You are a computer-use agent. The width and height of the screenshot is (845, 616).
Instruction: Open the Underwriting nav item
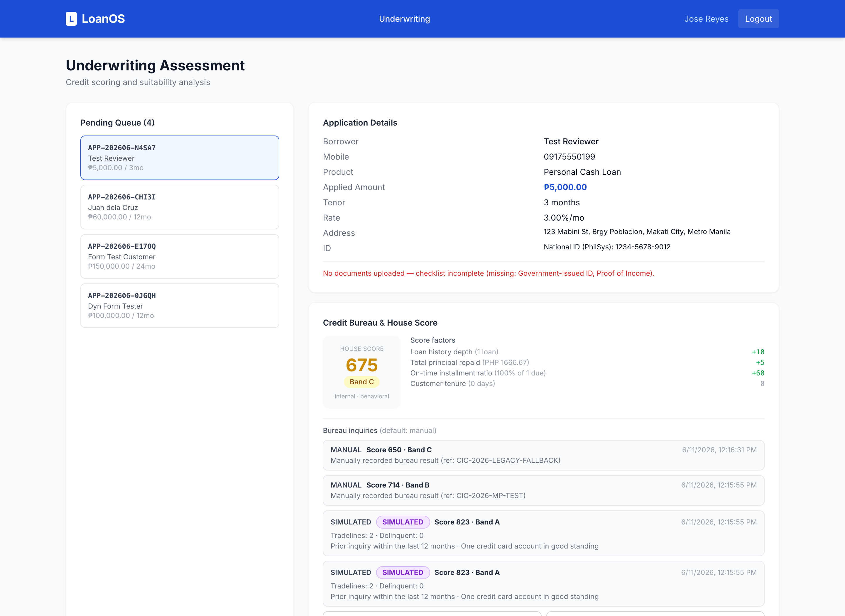404,19
